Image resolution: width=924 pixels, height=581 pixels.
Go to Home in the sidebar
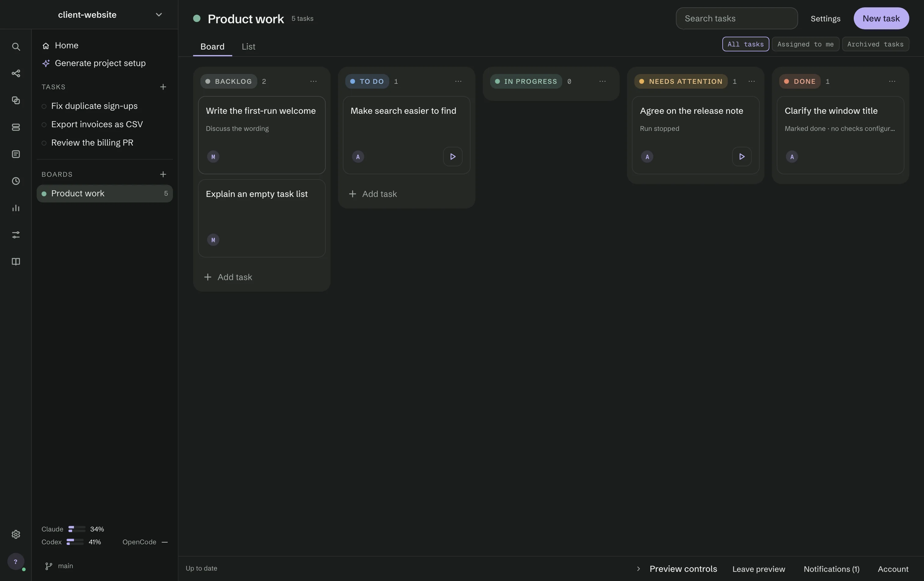tap(105, 46)
